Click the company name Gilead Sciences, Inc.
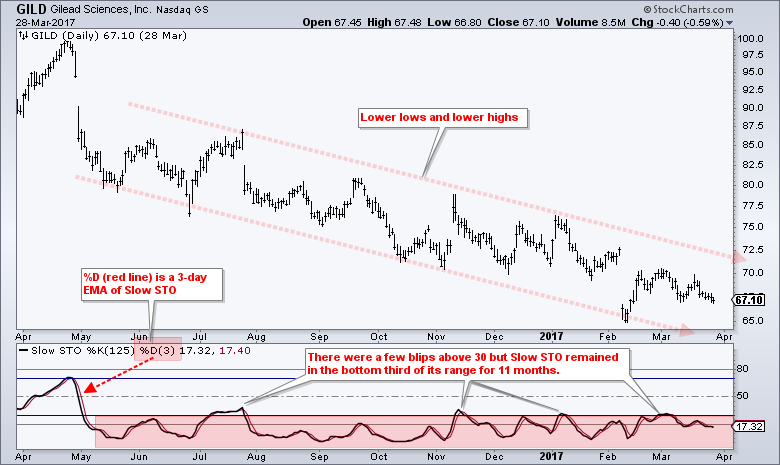The width and height of the screenshot is (780, 465). 100,9
